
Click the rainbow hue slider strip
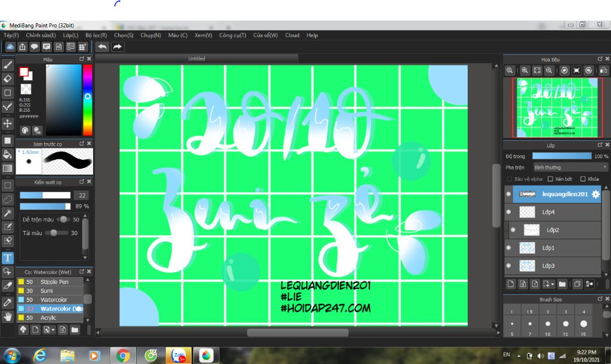(88, 100)
